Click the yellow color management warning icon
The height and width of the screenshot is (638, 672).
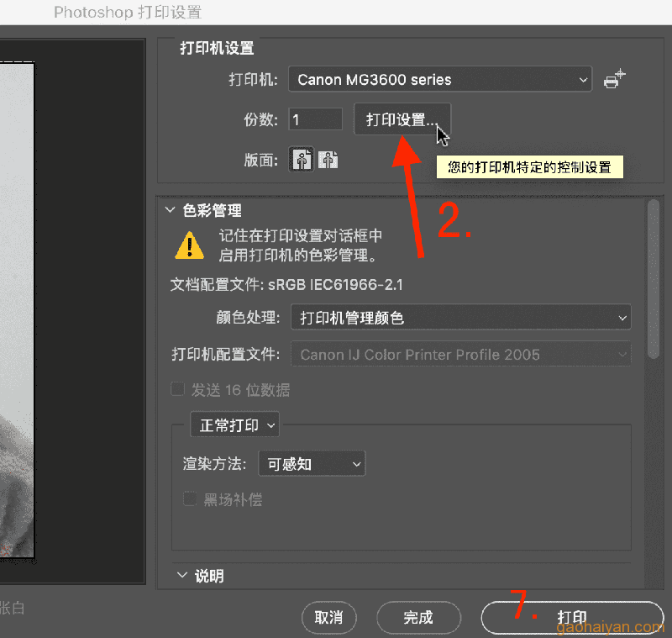[x=190, y=245]
